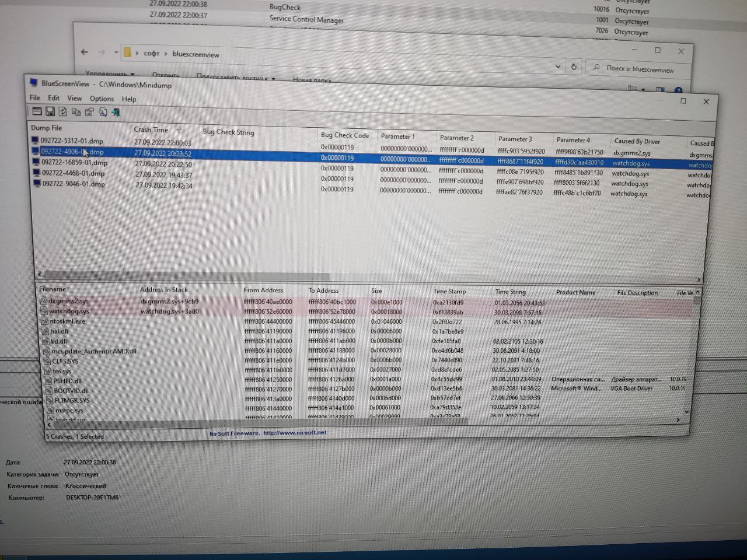The width and height of the screenshot is (747, 560).
Task: Click the dxgmms2.sys driver file icon
Action: [x=43, y=301]
